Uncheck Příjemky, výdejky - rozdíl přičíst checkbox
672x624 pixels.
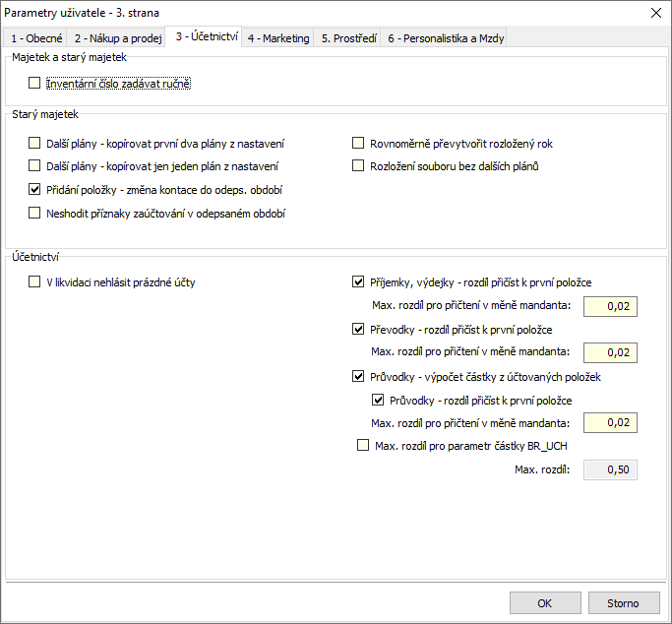pyautogui.click(x=358, y=282)
